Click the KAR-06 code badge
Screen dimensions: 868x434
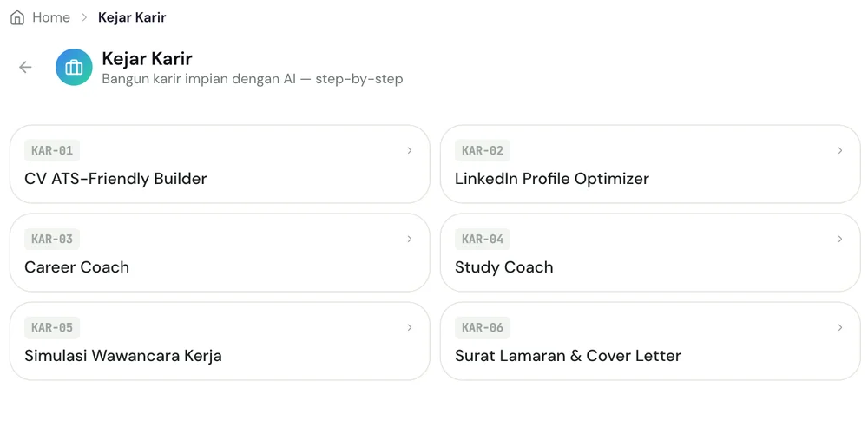tap(483, 328)
